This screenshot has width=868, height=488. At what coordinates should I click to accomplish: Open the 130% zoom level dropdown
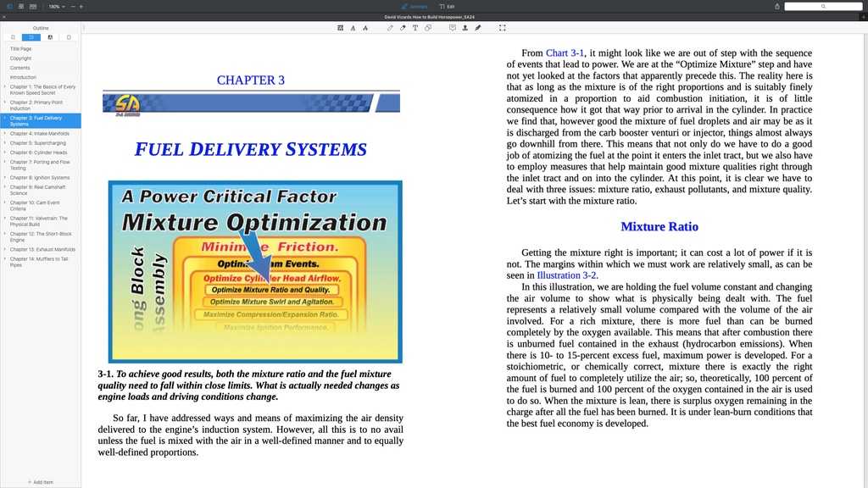tap(57, 7)
